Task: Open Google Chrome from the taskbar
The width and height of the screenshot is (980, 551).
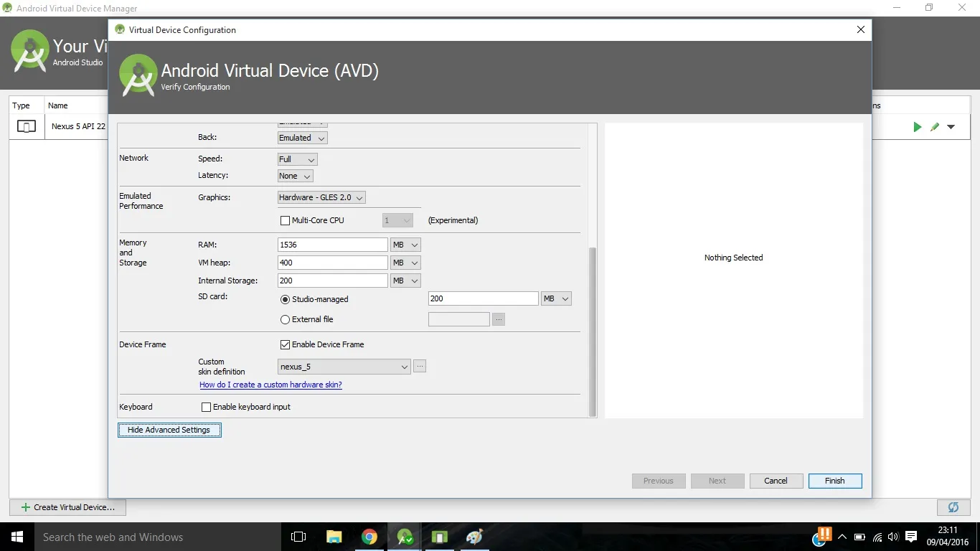Action: click(x=369, y=537)
